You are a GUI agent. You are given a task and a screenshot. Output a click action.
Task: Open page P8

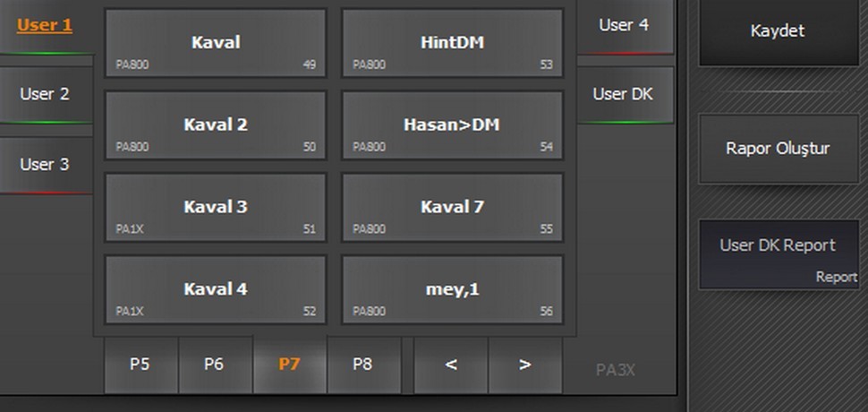(x=362, y=365)
